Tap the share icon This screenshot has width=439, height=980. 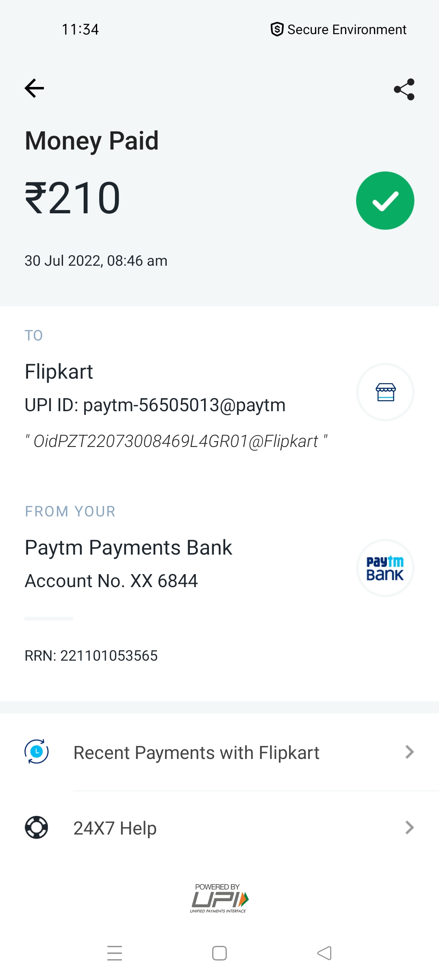(x=404, y=89)
